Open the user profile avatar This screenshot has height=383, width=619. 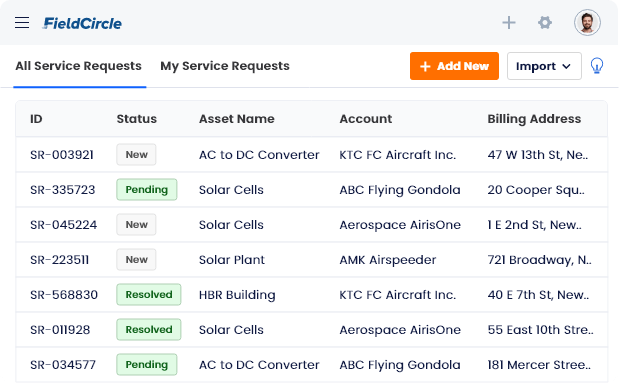point(587,23)
